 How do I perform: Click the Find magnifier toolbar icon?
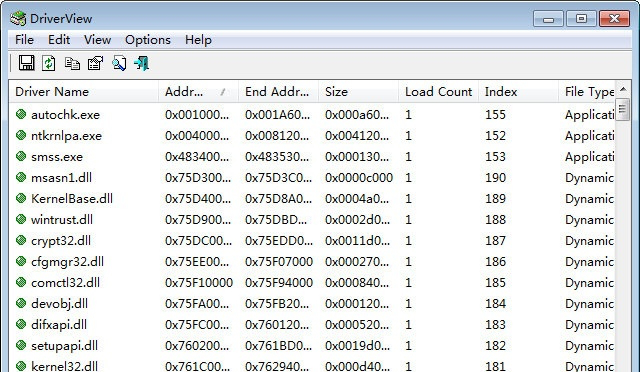pyautogui.click(x=119, y=63)
